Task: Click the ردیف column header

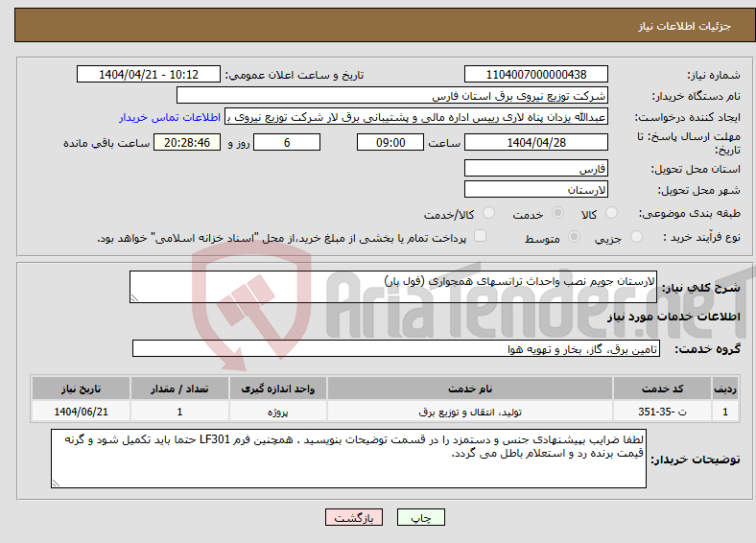Action: click(725, 389)
